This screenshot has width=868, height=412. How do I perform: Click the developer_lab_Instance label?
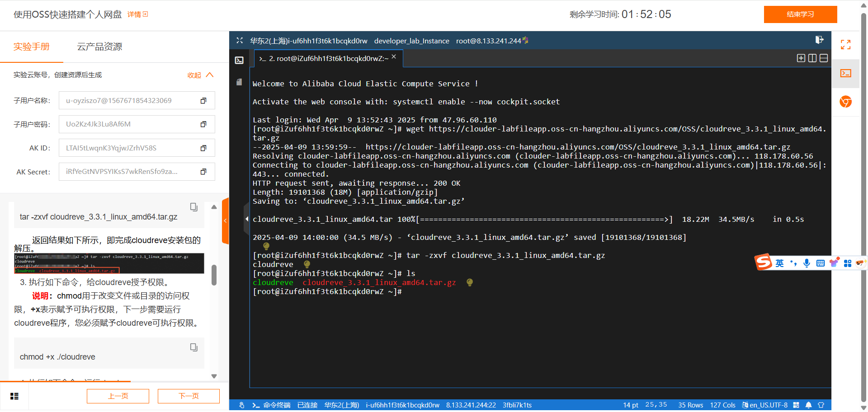pos(412,41)
